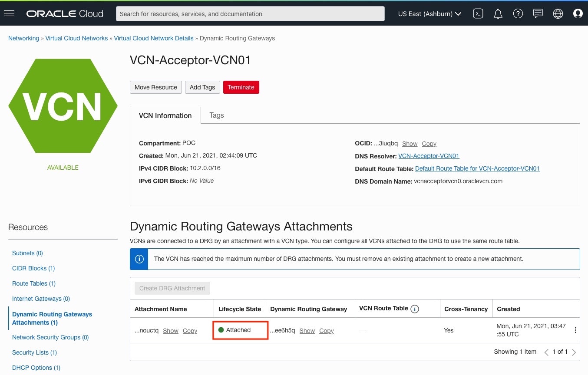Click the search resources input field

click(x=250, y=14)
